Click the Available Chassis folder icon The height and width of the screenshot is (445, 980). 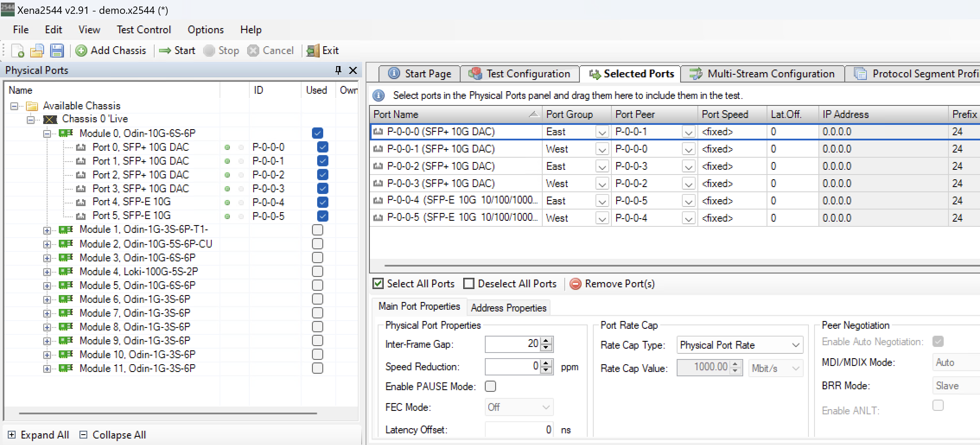pos(32,106)
